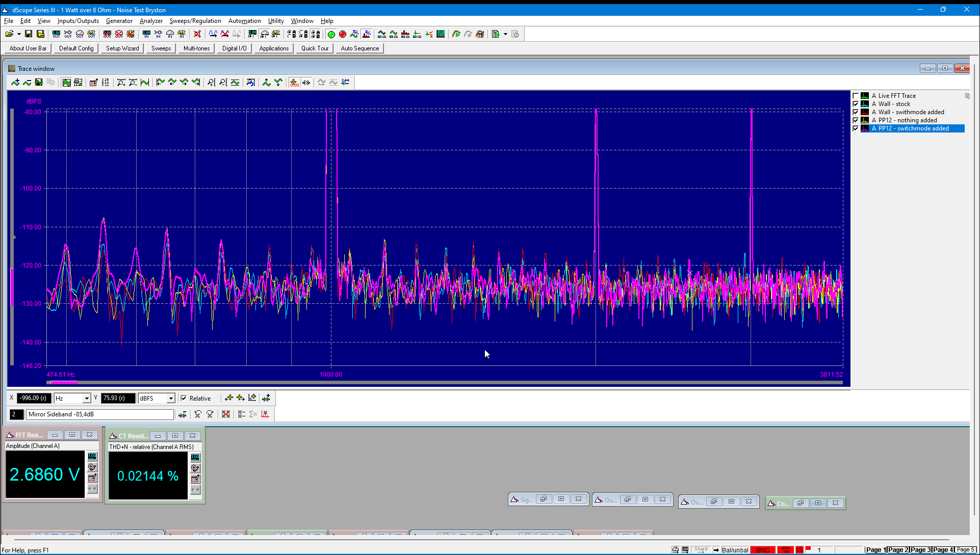Click the red circle stop button
Viewport: 980px width, 555px height.
coord(343,34)
